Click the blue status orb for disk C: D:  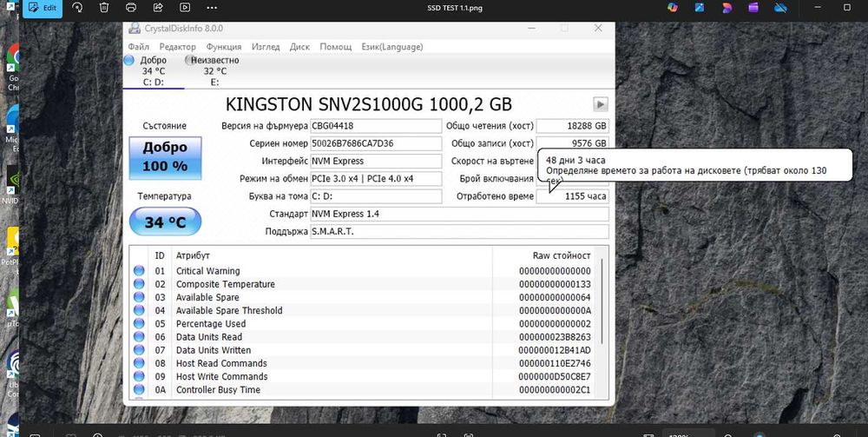[129, 60]
